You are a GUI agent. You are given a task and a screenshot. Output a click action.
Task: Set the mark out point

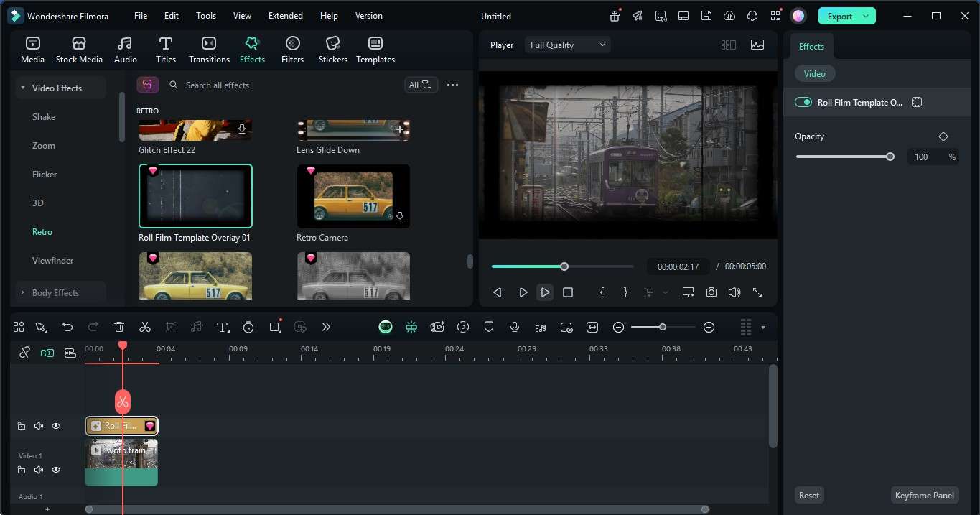point(625,292)
